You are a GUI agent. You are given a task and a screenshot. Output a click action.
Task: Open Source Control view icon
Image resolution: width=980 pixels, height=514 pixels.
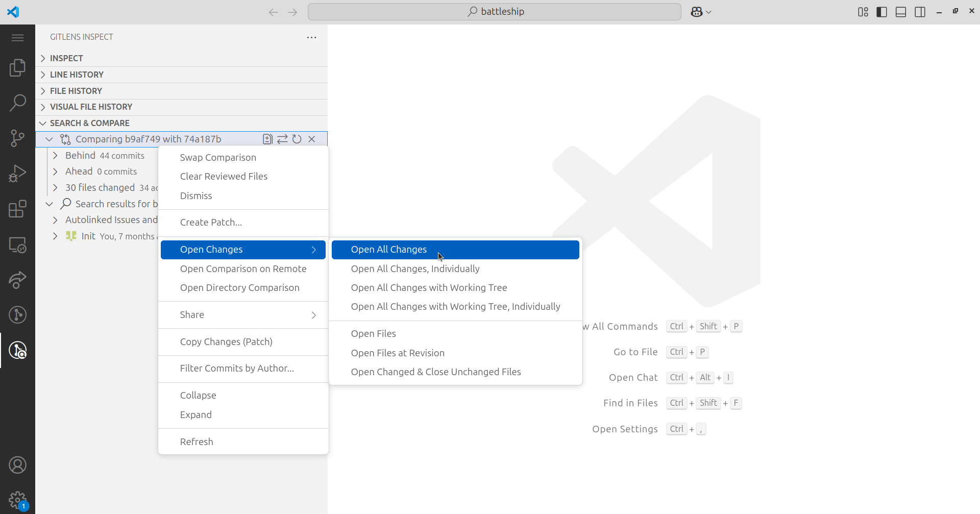click(17, 138)
